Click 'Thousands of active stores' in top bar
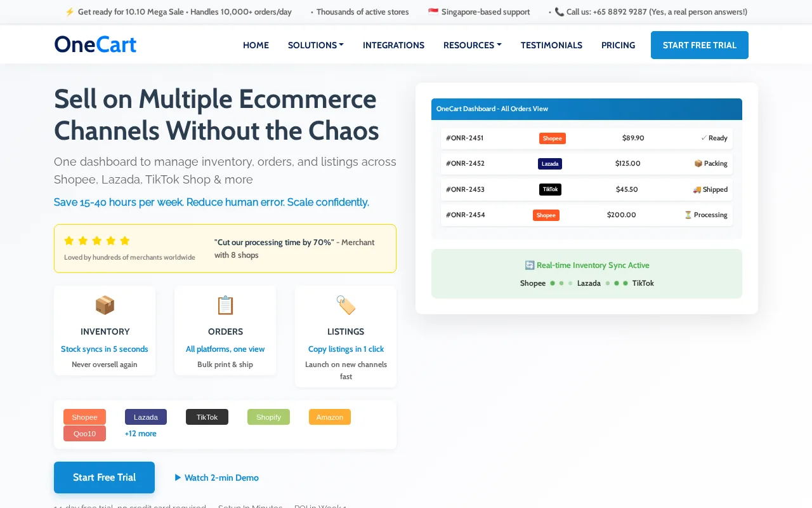Image resolution: width=812 pixels, height=508 pixels. click(363, 12)
